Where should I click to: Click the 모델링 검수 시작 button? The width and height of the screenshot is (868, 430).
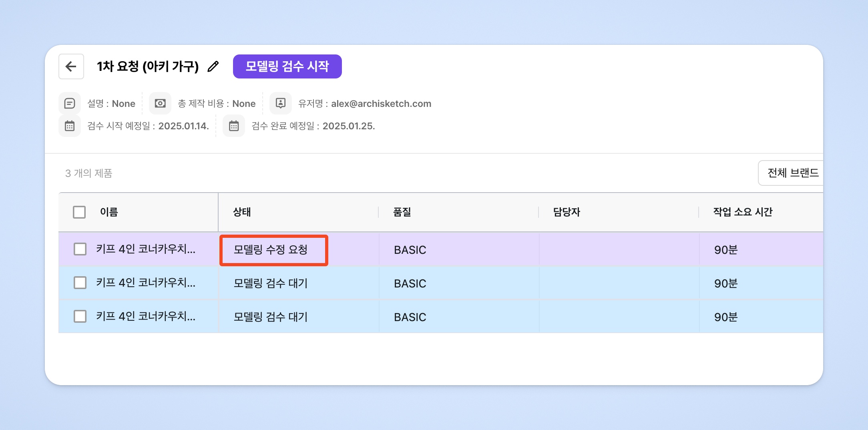click(x=287, y=66)
